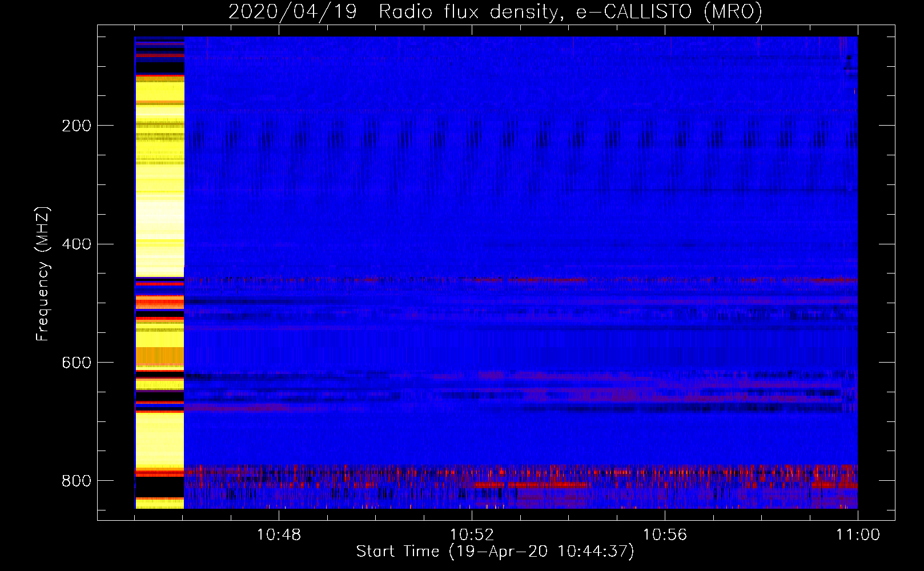924x571 pixels.
Task: Click the thin red horizontal line near 460 MHz
Action: 514,280
